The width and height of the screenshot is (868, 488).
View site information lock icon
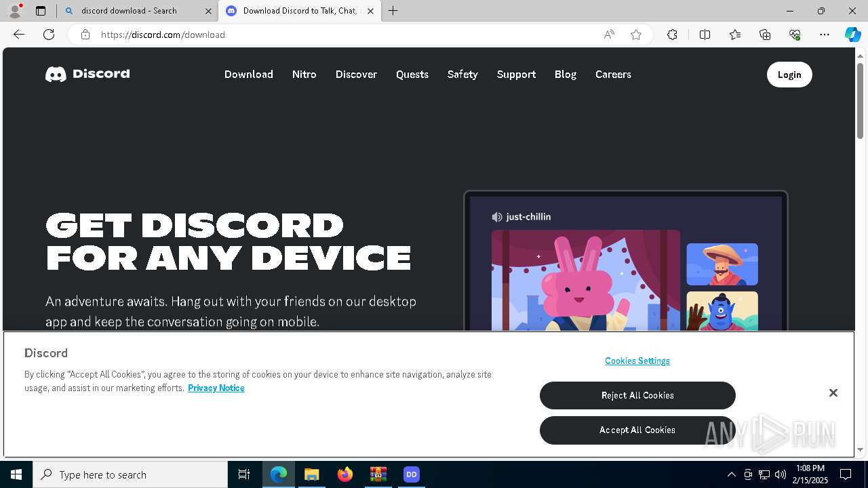point(85,35)
